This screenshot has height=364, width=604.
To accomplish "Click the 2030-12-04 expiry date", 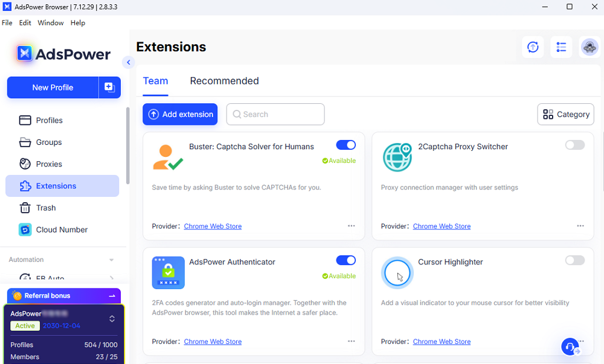I will click(x=61, y=325).
